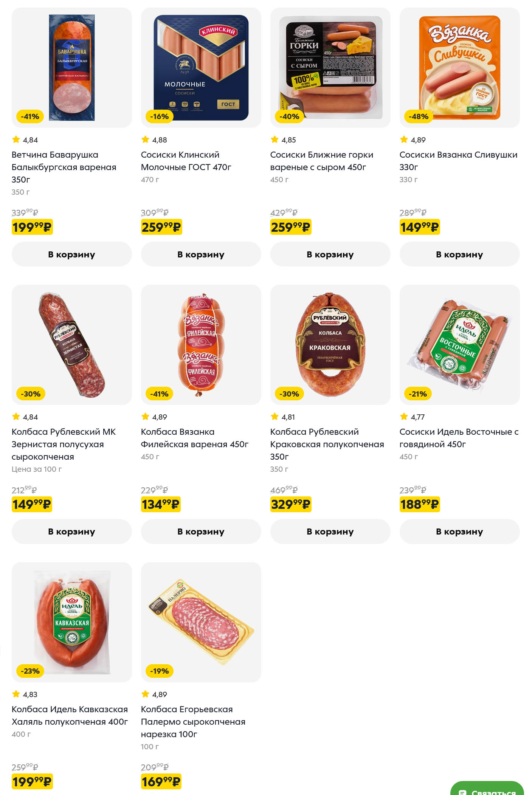
Task: Click the -19% discount badge
Action: [159, 671]
